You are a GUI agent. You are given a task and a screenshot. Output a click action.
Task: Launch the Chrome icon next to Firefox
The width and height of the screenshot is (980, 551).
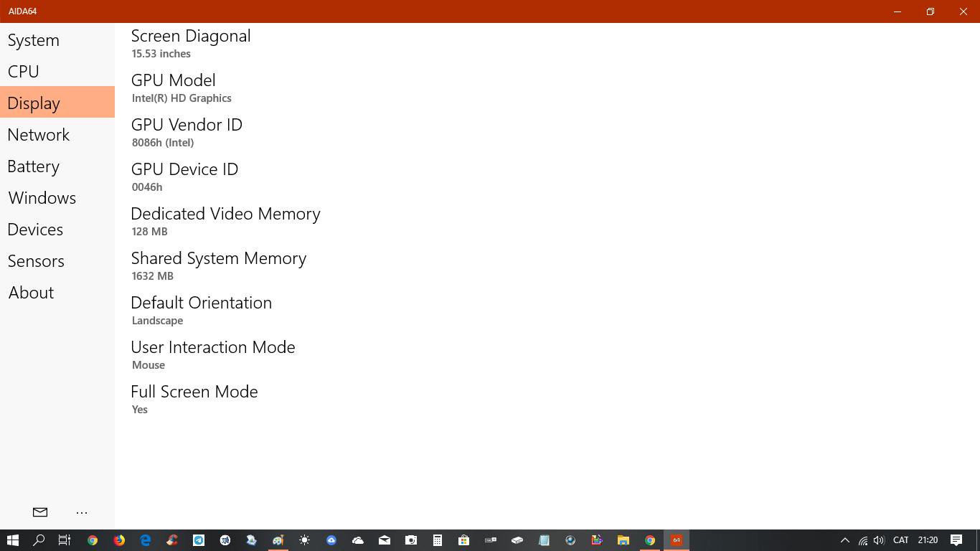(93, 540)
